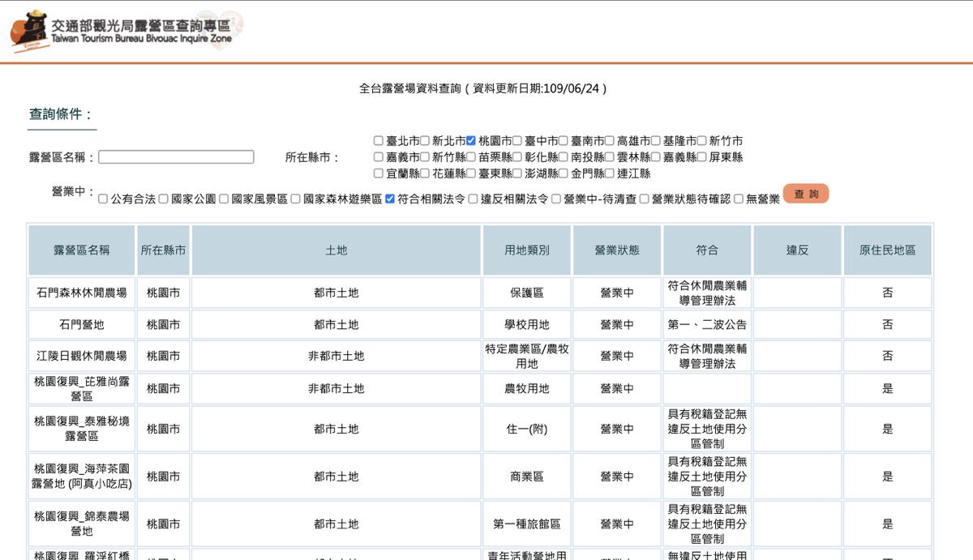Toggle the 南投縣 checkbox on

(x=564, y=157)
